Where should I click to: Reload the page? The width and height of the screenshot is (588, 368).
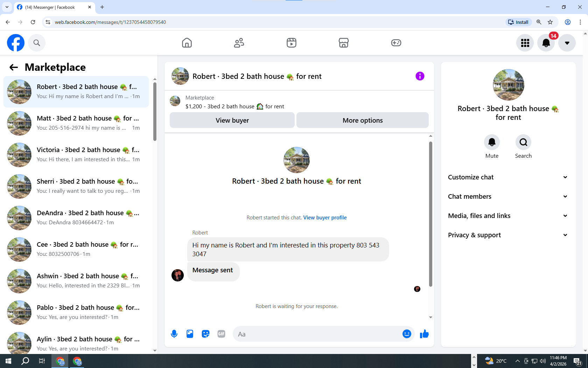(33, 22)
